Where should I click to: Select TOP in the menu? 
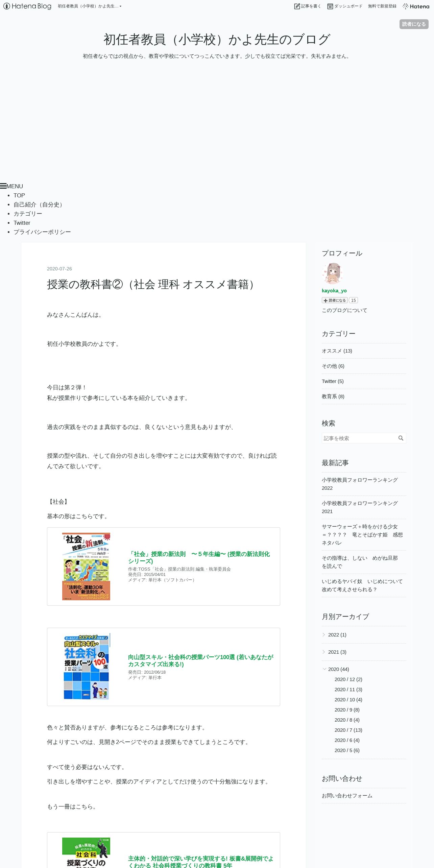point(19,195)
